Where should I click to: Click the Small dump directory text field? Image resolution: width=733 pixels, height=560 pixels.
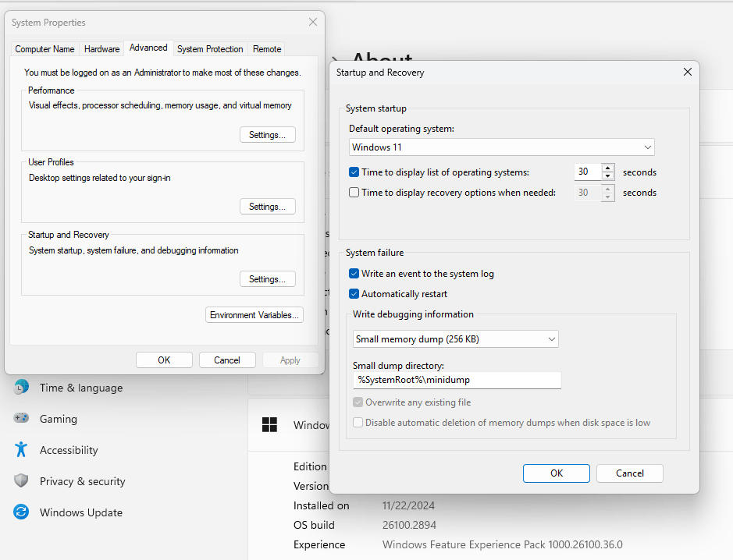(x=457, y=380)
